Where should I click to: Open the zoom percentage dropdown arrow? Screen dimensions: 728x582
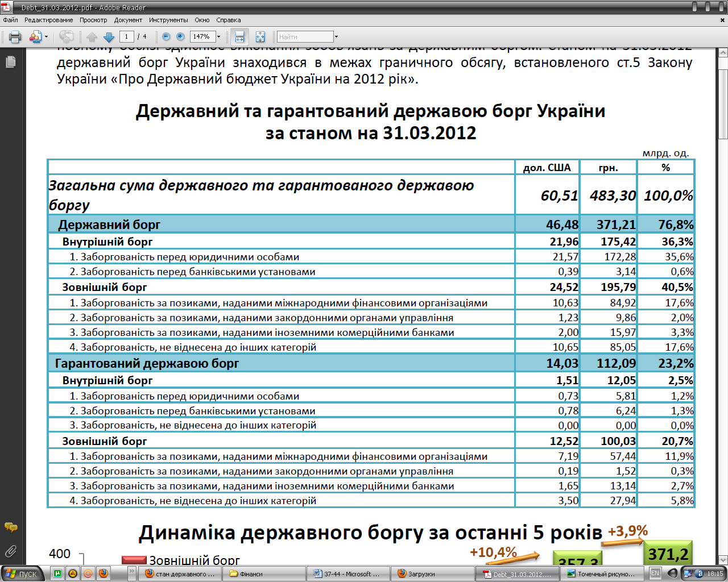coord(218,36)
